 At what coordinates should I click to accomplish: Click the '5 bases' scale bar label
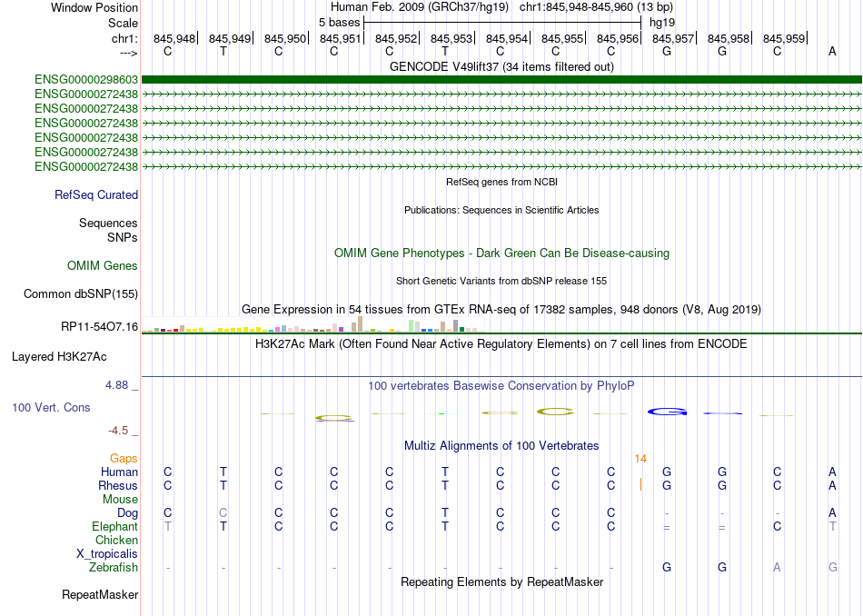pos(339,23)
